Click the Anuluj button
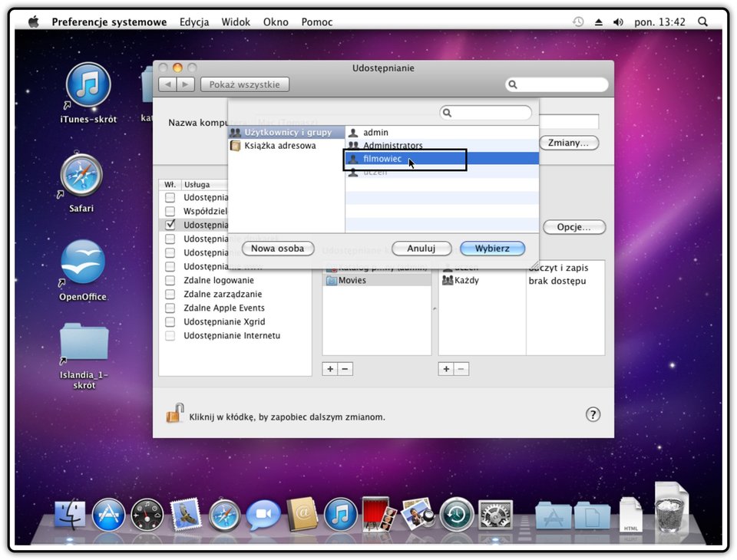This screenshot has width=737, height=560. [421, 249]
